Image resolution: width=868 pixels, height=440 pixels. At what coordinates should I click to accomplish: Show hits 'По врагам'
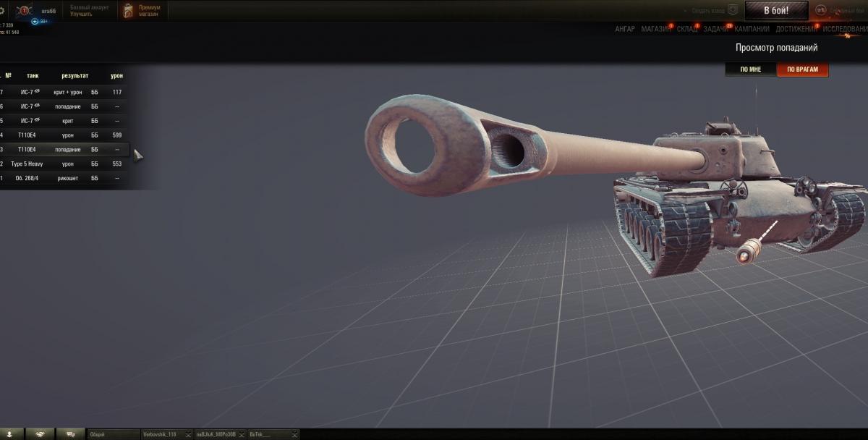click(x=803, y=69)
